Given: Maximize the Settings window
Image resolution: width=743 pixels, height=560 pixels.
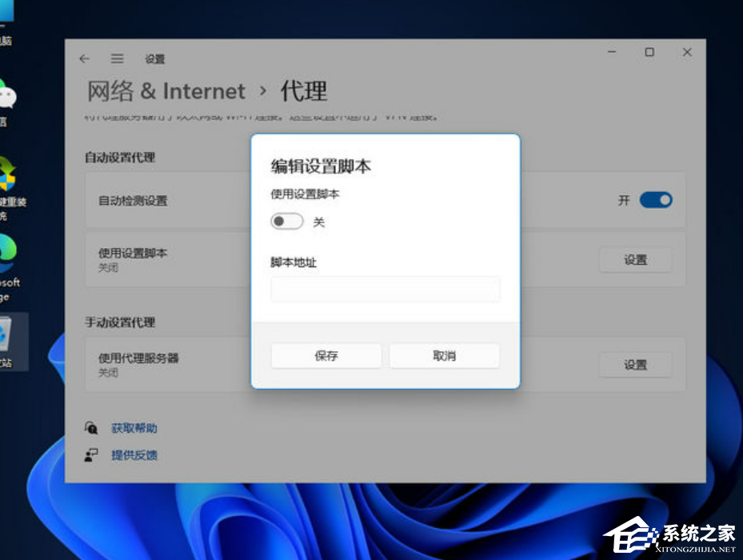Looking at the screenshot, I should [x=649, y=52].
